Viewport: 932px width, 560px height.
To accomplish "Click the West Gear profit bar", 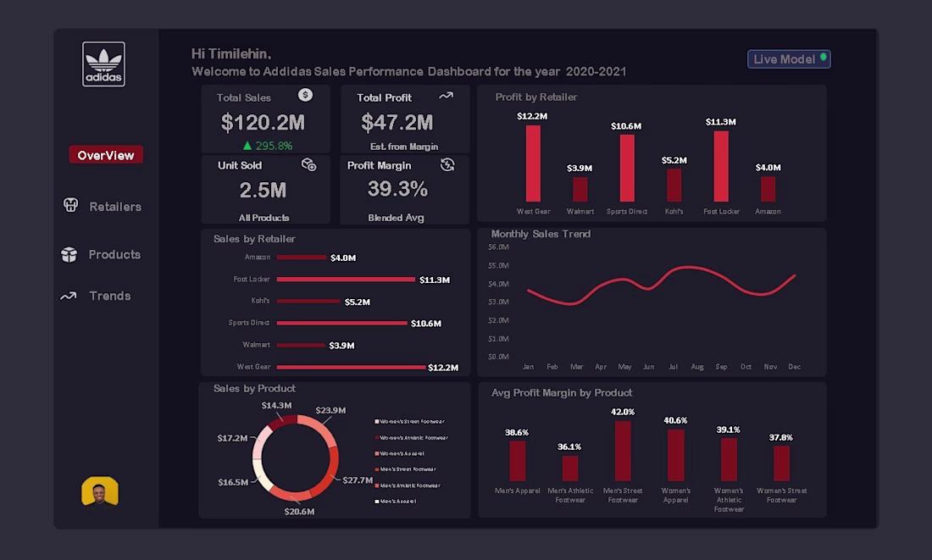I will click(x=533, y=164).
